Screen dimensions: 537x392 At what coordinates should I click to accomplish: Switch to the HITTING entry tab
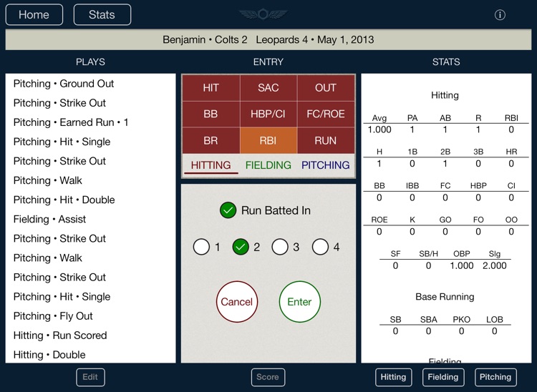(211, 165)
